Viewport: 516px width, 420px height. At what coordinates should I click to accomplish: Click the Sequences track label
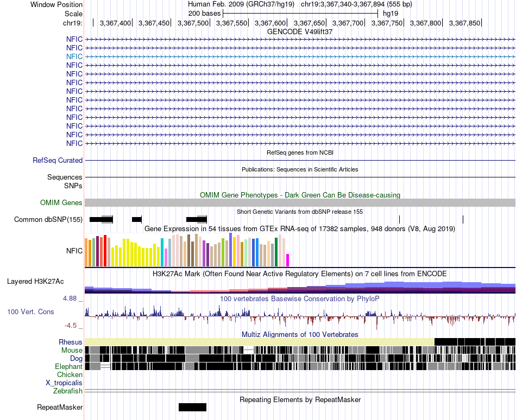[x=65, y=177]
